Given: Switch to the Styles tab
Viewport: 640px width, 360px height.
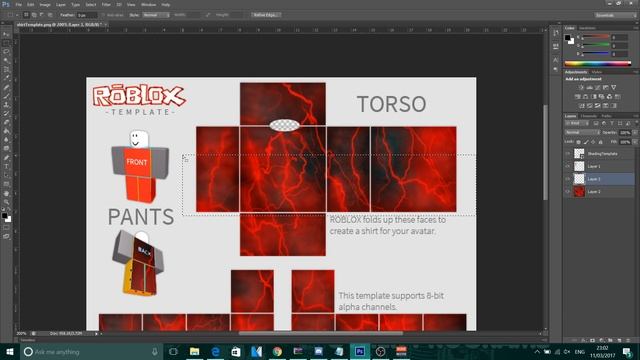Looking at the screenshot, I should click(x=597, y=72).
